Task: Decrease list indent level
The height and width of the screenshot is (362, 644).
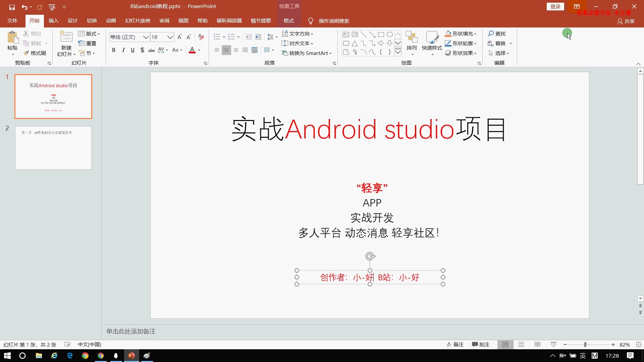Action: click(249, 37)
